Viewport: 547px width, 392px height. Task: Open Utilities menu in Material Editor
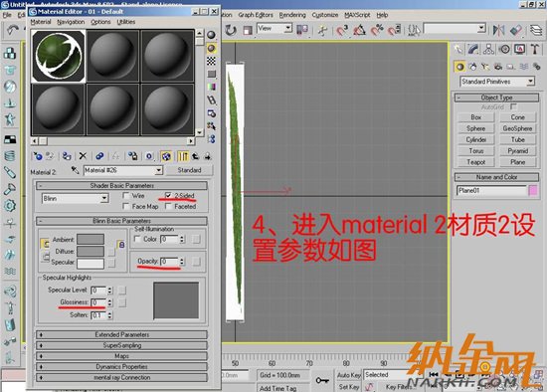click(x=126, y=22)
